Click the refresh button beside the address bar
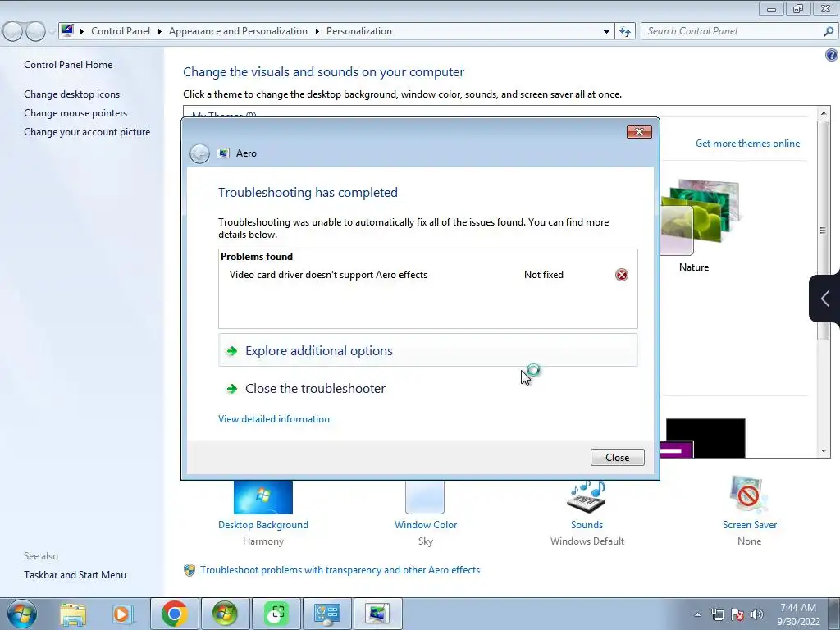 [625, 32]
